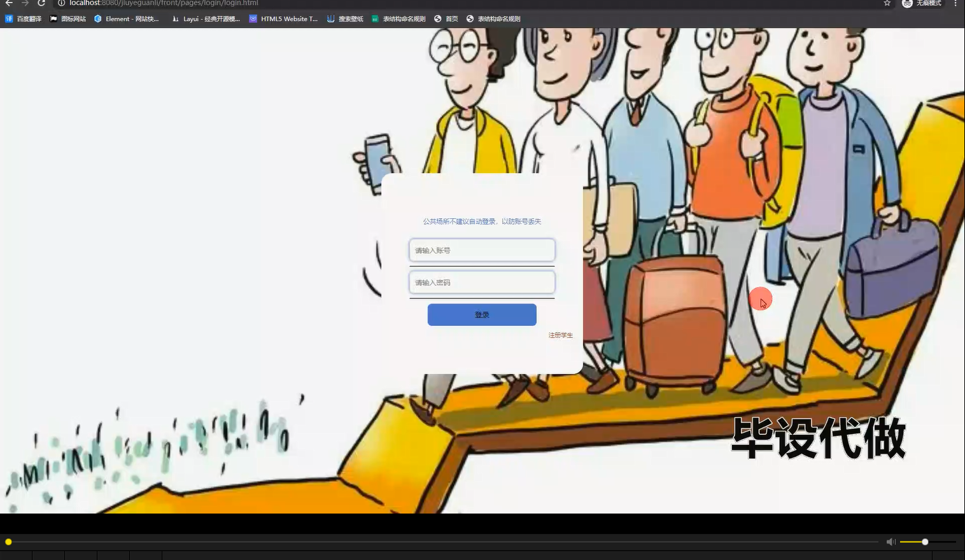Open the first 表结构命名规则 bookmark with green icon
The height and width of the screenshot is (560, 965).
[398, 19]
